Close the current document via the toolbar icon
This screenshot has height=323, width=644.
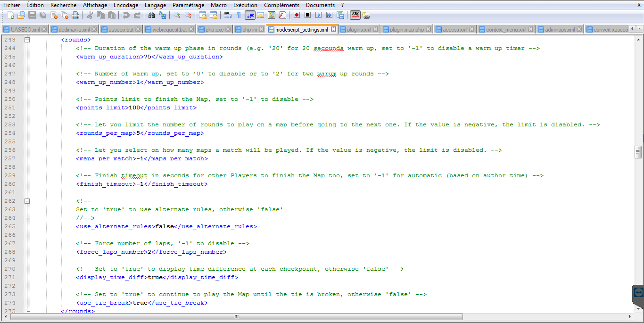click(54, 15)
